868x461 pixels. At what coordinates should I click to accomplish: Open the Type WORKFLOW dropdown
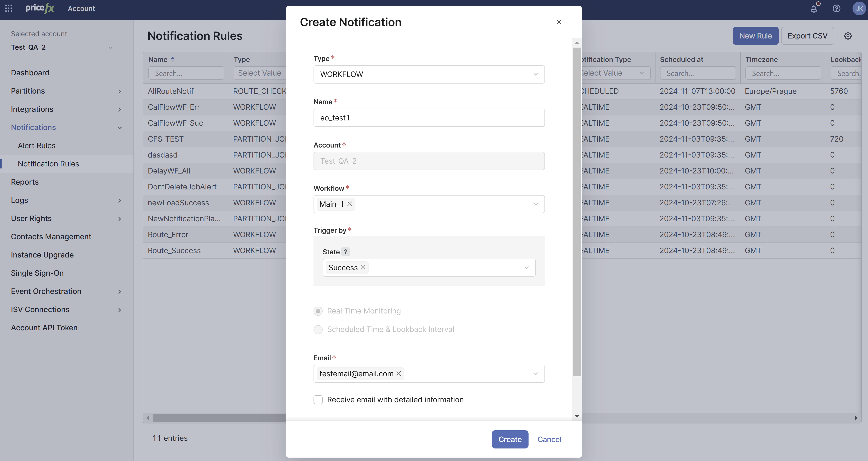click(x=429, y=74)
